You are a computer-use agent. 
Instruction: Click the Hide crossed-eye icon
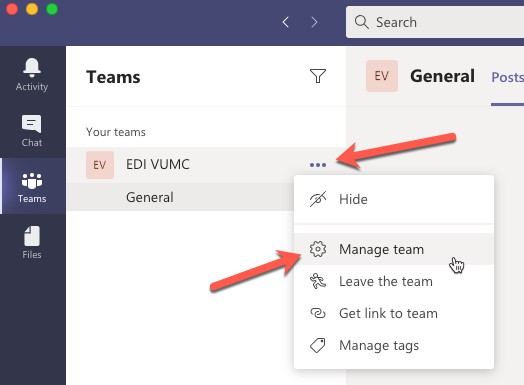318,199
